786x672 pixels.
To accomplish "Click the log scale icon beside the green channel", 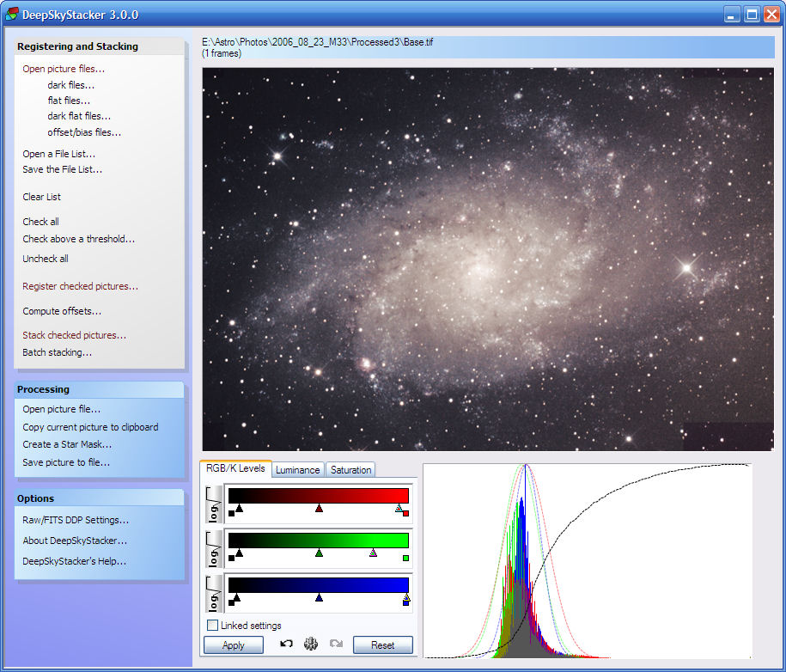I will 213,548.
